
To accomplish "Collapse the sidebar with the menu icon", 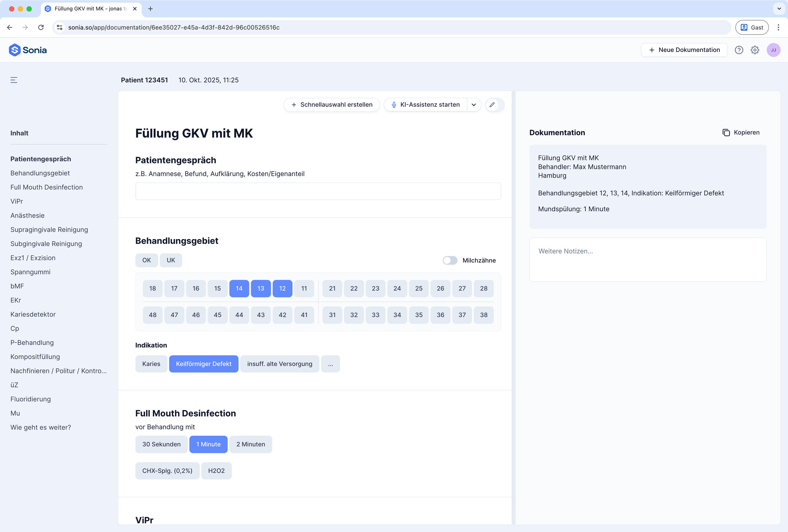I will [x=14, y=80].
